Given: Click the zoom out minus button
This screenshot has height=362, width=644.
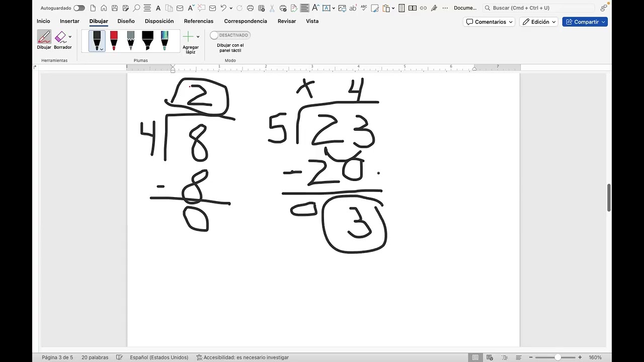Looking at the screenshot, I should [532, 357].
